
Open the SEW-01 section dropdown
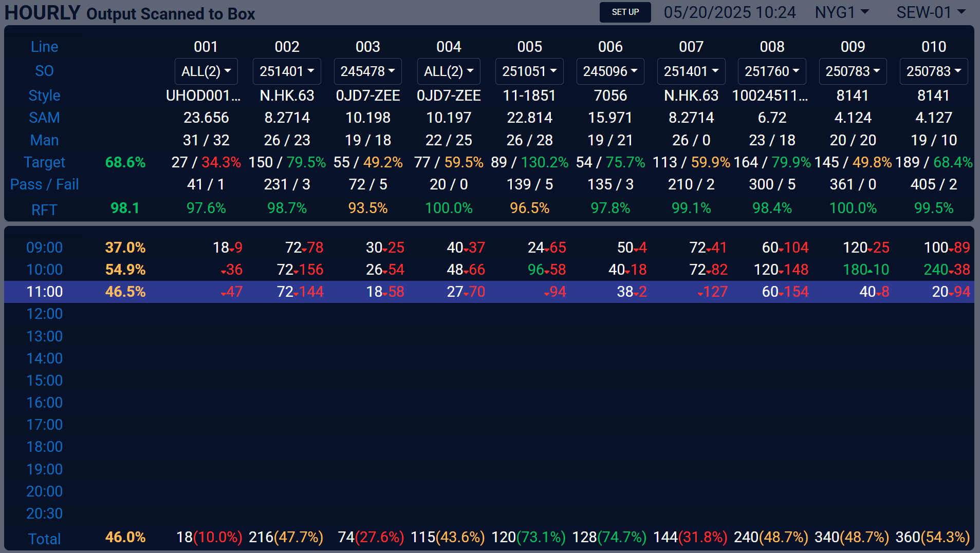(x=931, y=12)
